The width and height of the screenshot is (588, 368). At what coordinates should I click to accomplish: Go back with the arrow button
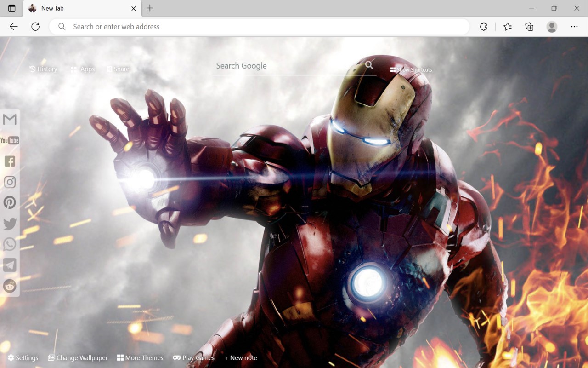pyautogui.click(x=14, y=27)
